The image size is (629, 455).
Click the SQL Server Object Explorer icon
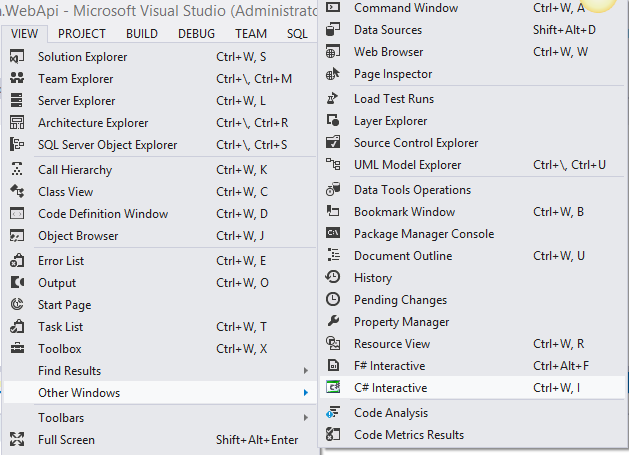click(x=17, y=144)
